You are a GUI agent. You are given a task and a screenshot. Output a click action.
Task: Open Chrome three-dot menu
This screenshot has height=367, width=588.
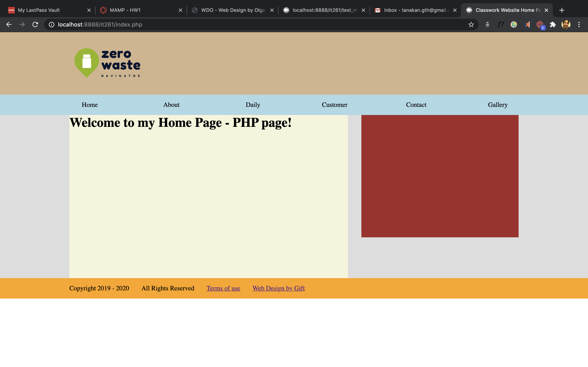pos(579,24)
